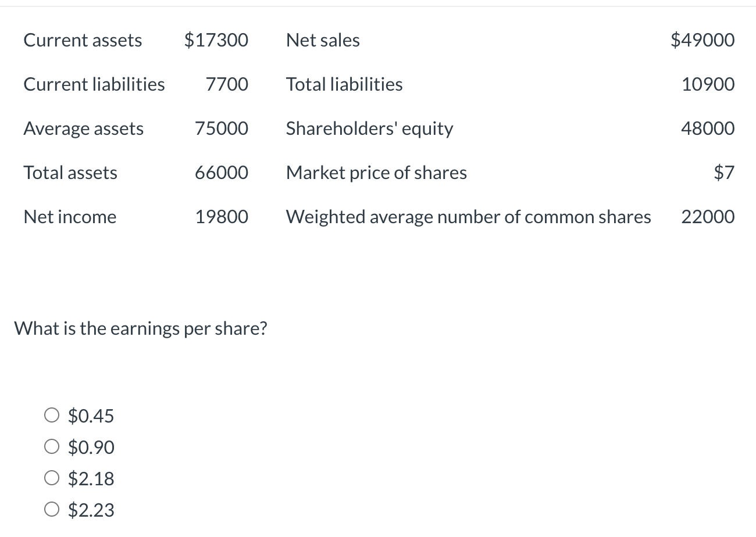Click the $17300 current assets value

pyautogui.click(x=216, y=40)
